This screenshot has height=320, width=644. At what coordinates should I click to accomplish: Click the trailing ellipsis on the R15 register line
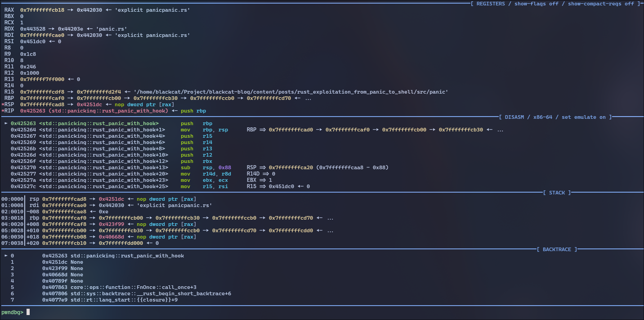pyautogui.click(x=308, y=98)
